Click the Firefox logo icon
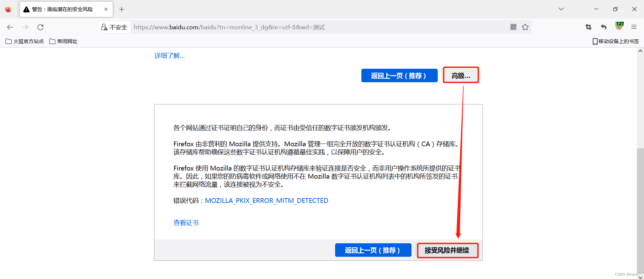644x279 pixels. click(8, 9)
